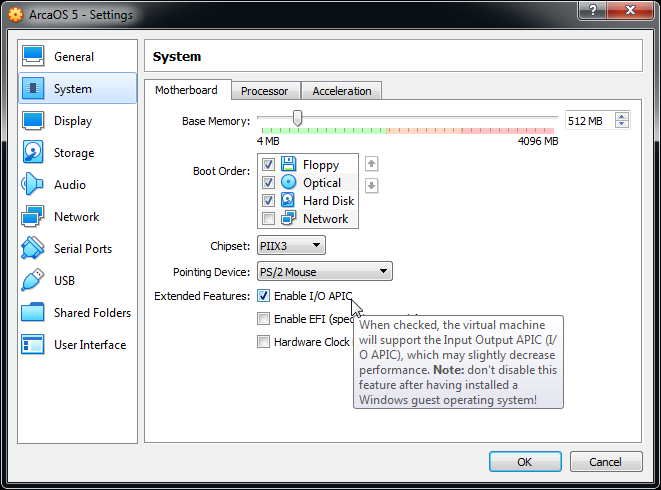Move boot device down with arrow button
Screen dimensions: 661x490
coord(371,185)
